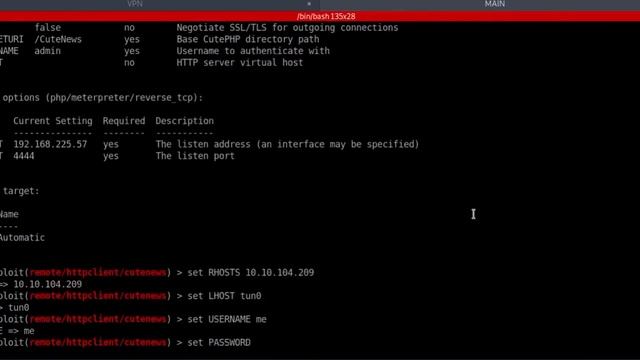Select 'The listen port' description

[x=195, y=156]
